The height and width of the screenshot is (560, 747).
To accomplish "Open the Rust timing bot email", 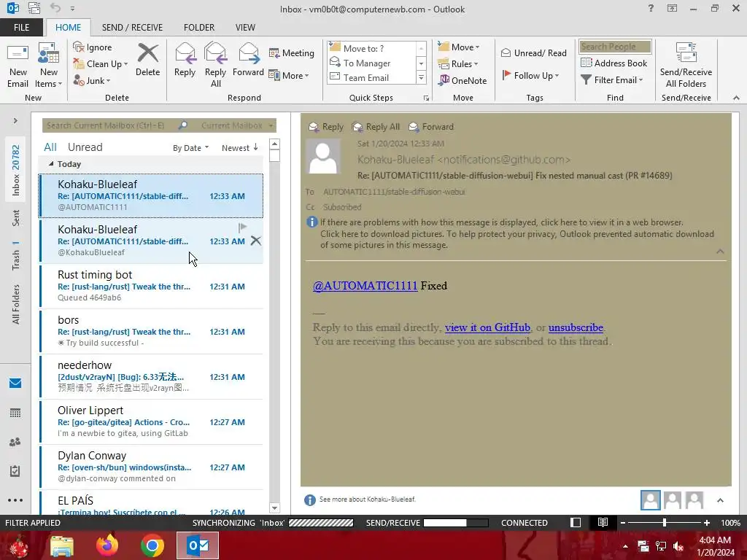I will click(x=152, y=286).
